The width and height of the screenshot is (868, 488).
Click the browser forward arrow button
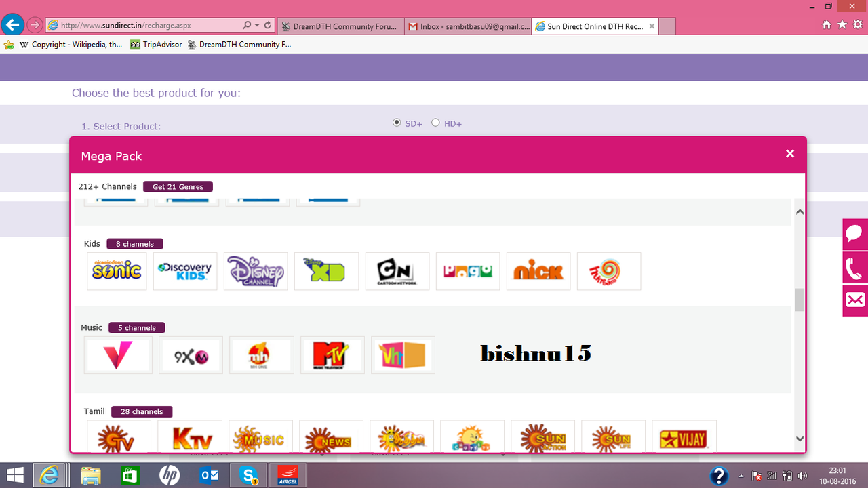pos(35,26)
